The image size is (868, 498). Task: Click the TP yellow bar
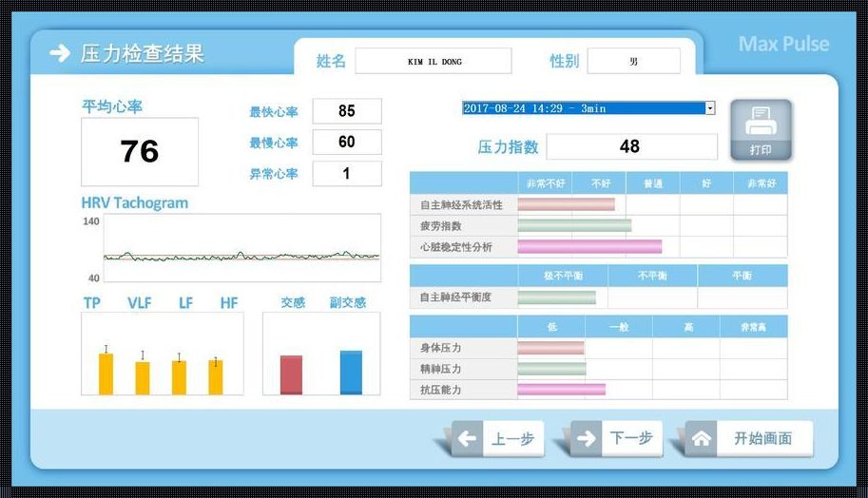coord(106,374)
